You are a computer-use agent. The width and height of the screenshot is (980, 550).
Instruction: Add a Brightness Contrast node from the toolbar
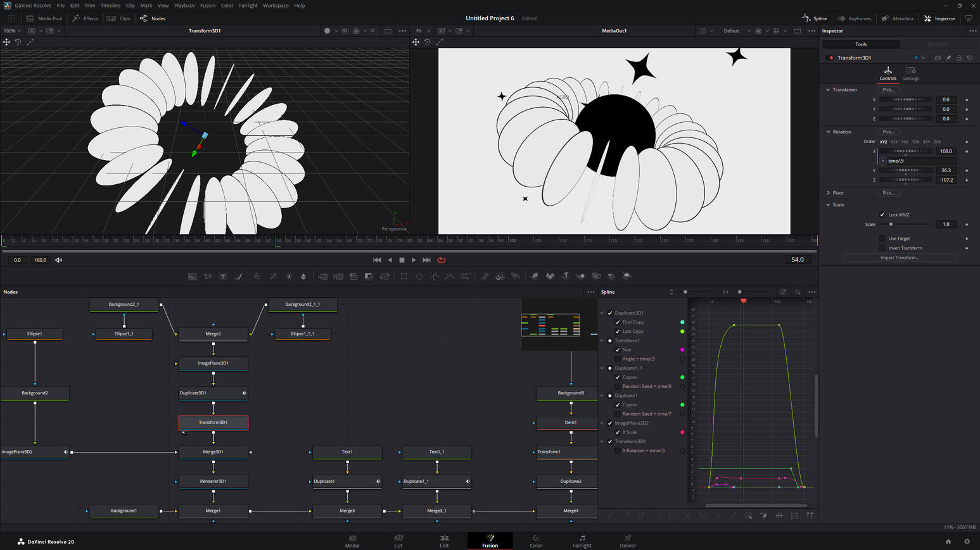[289, 276]
